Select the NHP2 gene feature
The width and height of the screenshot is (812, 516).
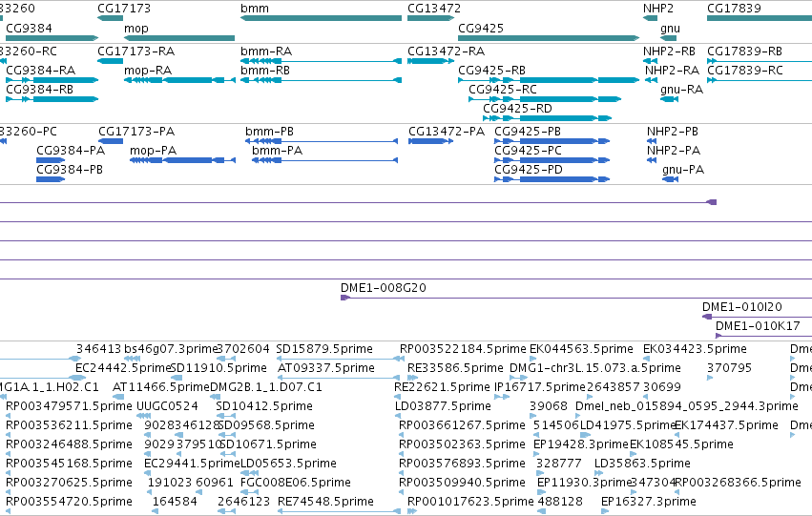650,18
